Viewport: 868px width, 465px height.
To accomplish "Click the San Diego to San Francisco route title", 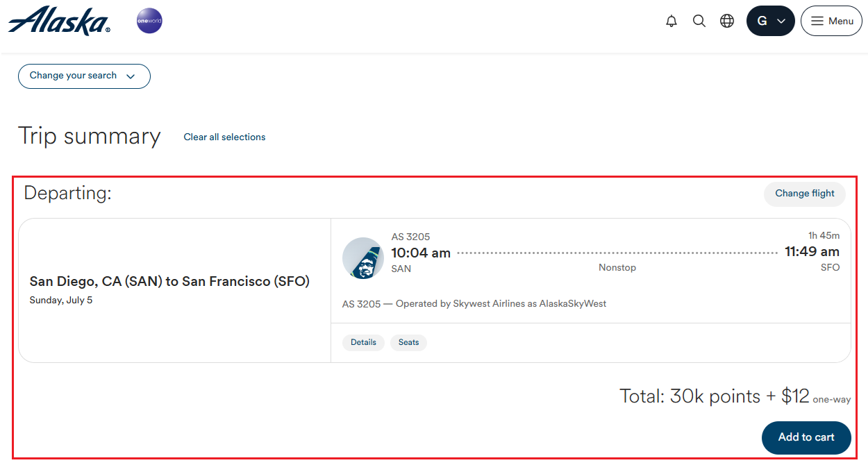I will pyautogui.click(x=169, y=281).
